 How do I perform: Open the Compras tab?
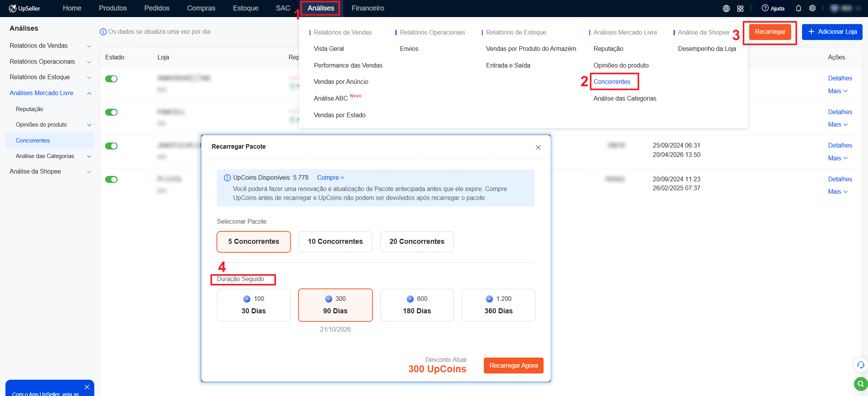coord(201,8)
